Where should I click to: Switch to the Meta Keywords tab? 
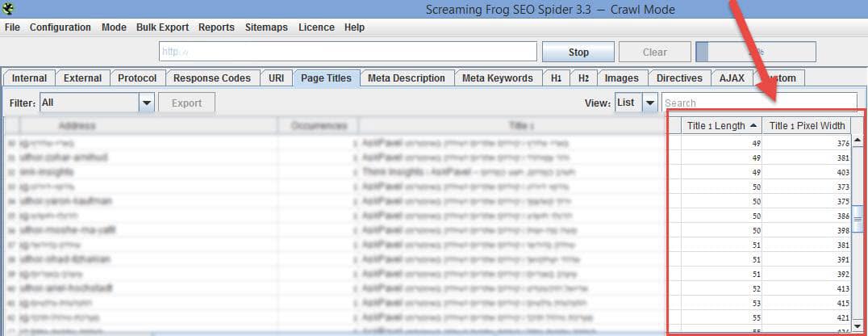coord(498,78)
